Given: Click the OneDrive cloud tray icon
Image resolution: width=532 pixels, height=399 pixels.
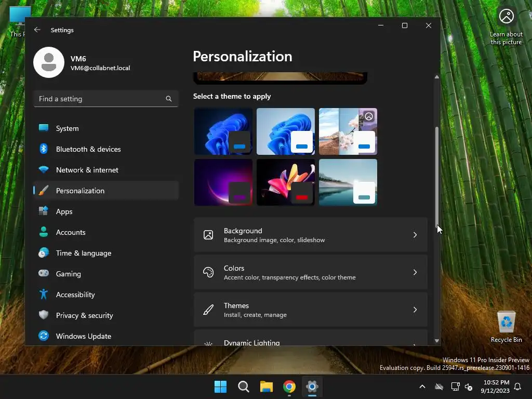Looking at the screenshot, I should click(439, 387).
